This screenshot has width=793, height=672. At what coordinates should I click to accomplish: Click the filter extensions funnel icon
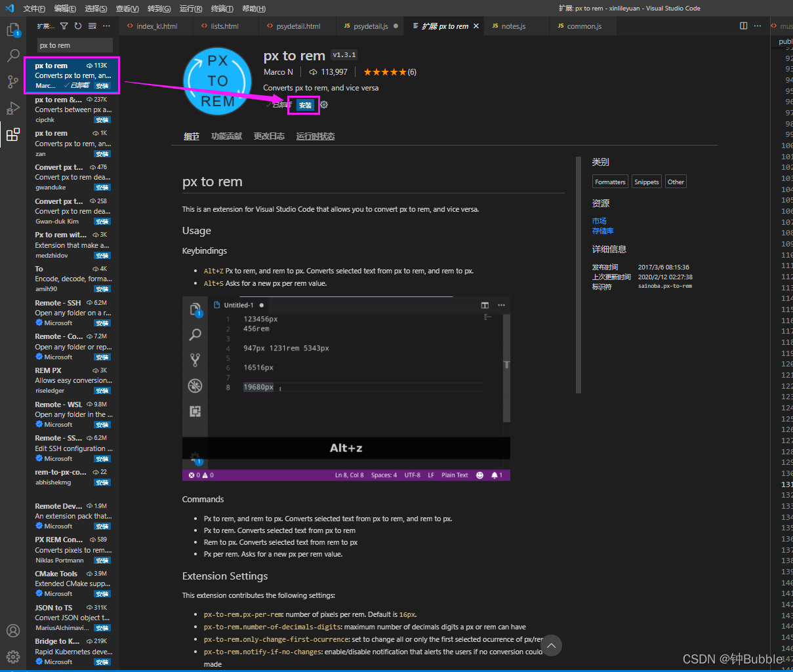pyautogui.click(x=64, y=26)
